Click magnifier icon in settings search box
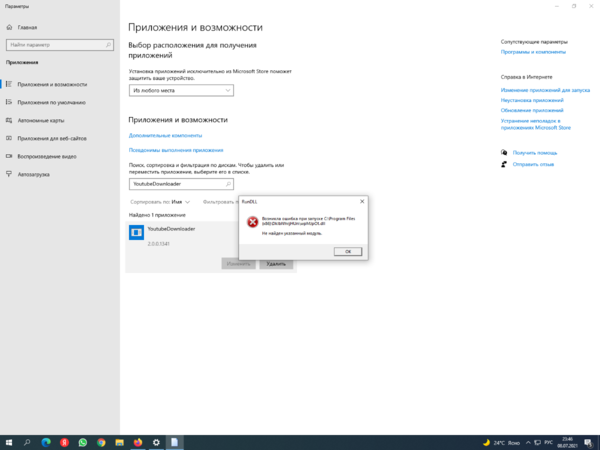 point(108,45)
